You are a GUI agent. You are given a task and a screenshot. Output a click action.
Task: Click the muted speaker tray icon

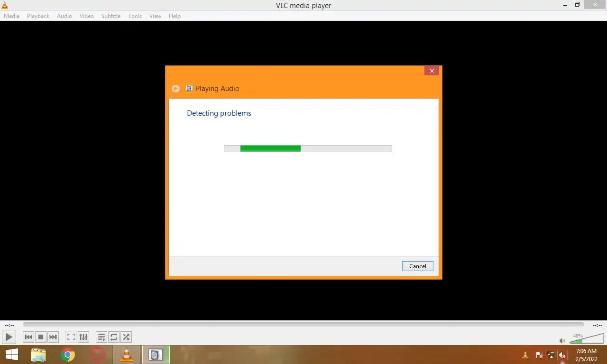[x=562, y=355]
